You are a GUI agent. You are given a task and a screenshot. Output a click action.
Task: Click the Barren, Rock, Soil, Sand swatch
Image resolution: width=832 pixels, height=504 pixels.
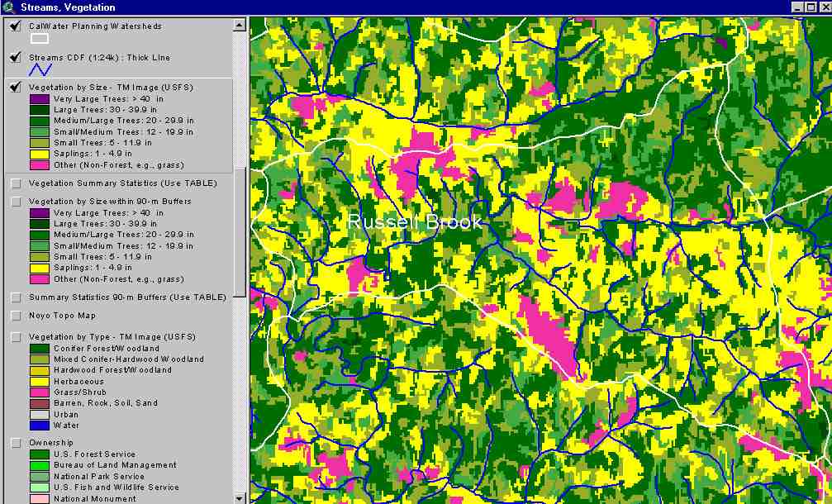point(40,403)
